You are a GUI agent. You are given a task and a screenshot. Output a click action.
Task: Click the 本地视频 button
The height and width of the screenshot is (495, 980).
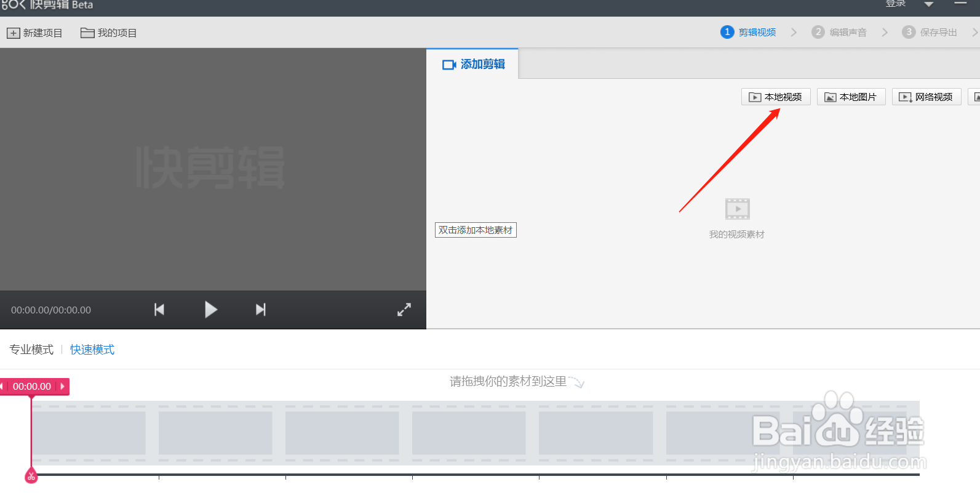(776, 97)
